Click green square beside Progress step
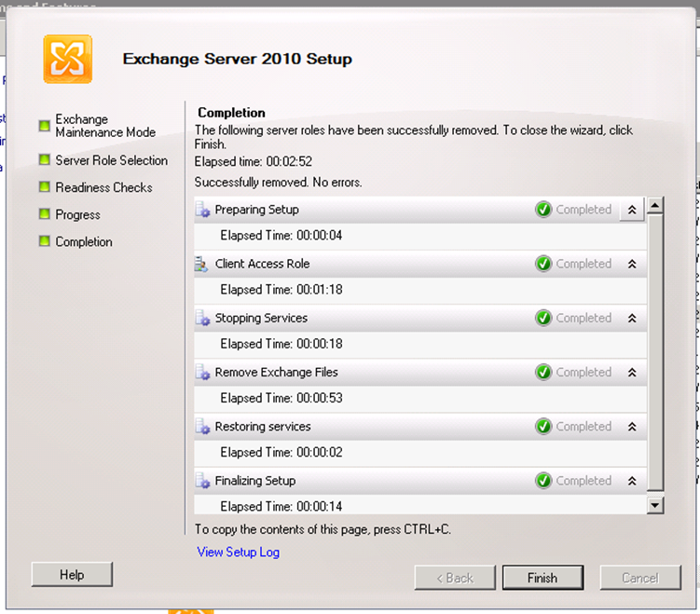Image resolution: width=700 pixels, height=614 pixels. [44, 213]
